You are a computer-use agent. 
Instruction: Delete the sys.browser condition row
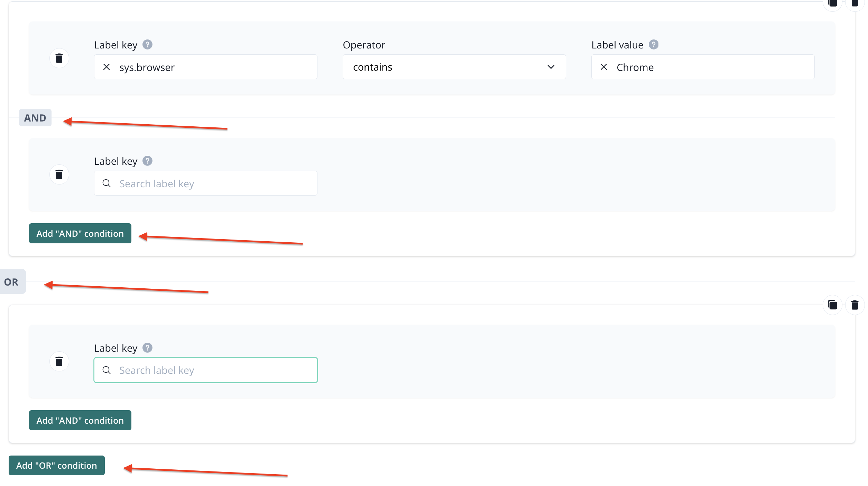click(x=59, y=58)
